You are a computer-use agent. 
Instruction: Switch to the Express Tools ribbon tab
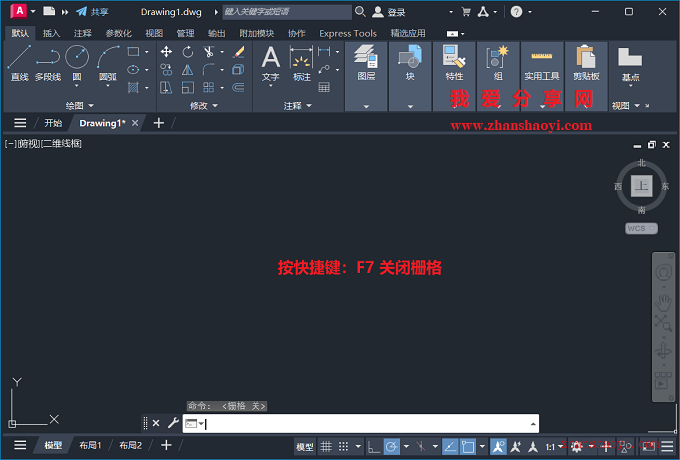[x=348, y=33]
